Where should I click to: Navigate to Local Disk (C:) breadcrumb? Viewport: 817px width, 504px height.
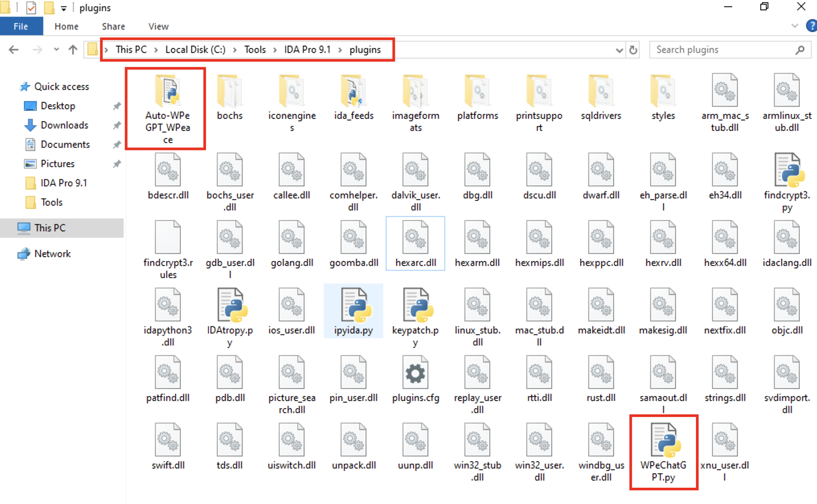click(195, 50)
